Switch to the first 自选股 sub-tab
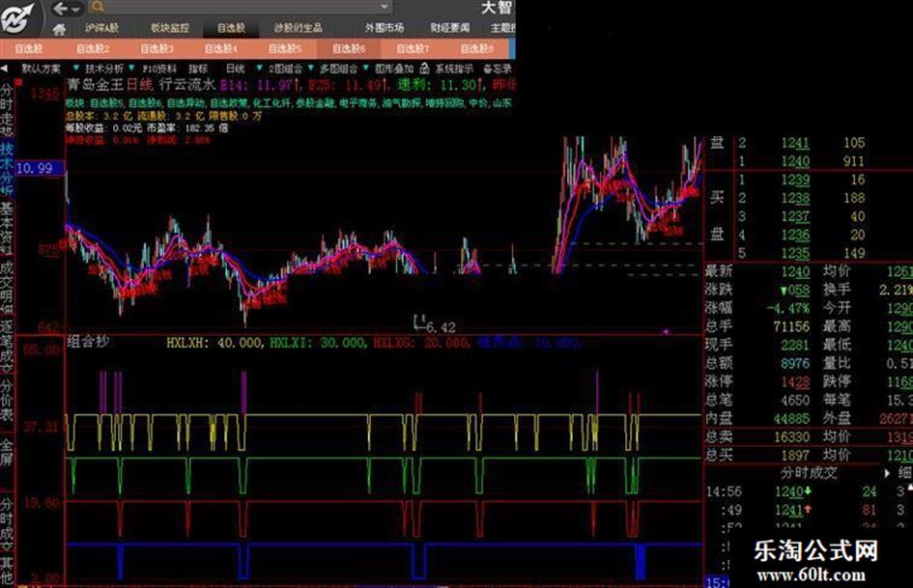913x588 pixels. coord(29,49)
